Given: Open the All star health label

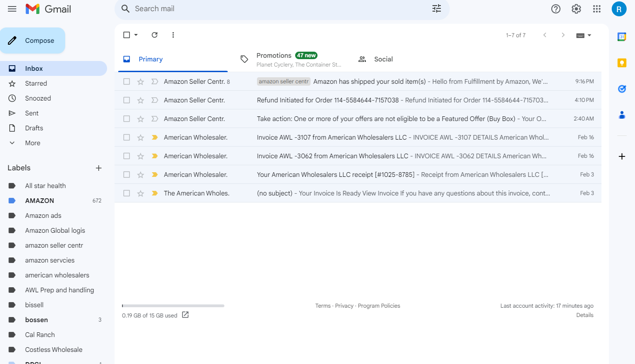Looking at the screenshot, I should pos(54,186).
